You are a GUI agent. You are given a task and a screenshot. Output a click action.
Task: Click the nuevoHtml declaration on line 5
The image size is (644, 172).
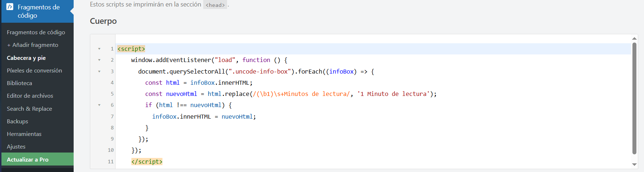click(x=182, y=94)
